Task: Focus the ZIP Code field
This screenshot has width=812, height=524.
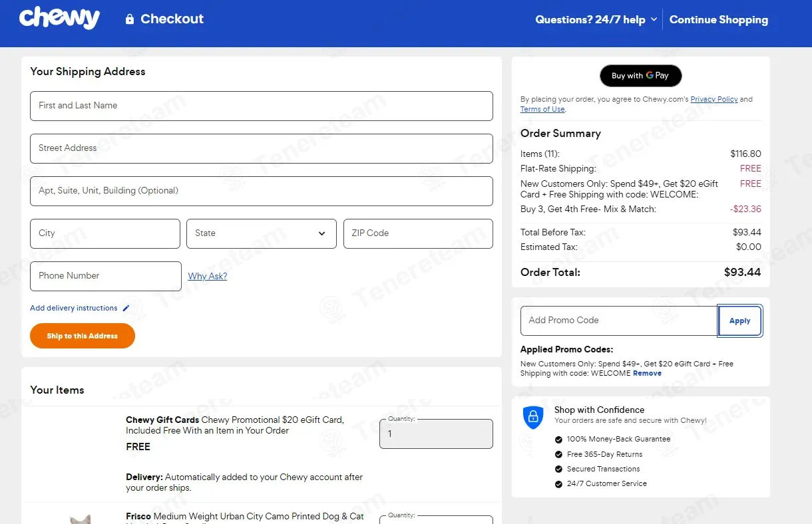Action: coord(418,233)
